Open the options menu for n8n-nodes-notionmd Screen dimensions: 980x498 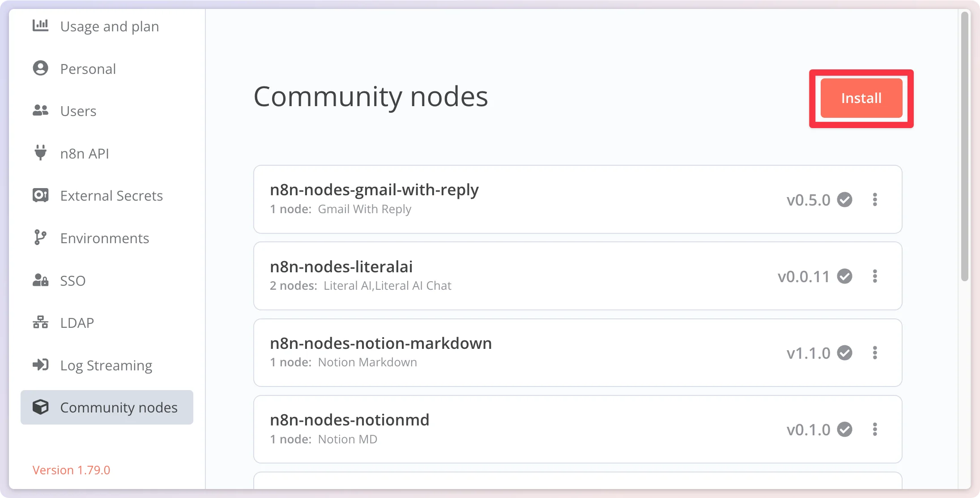(x=875, y=429)
